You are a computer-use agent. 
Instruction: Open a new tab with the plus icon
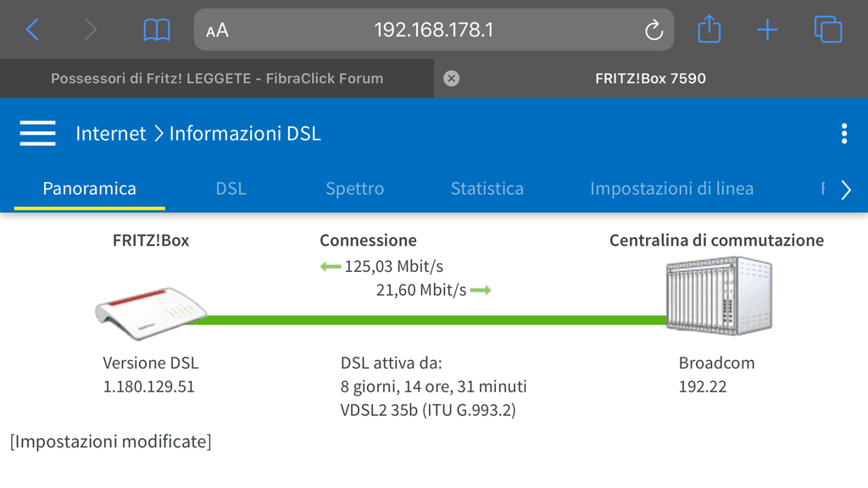click(767, 30)
